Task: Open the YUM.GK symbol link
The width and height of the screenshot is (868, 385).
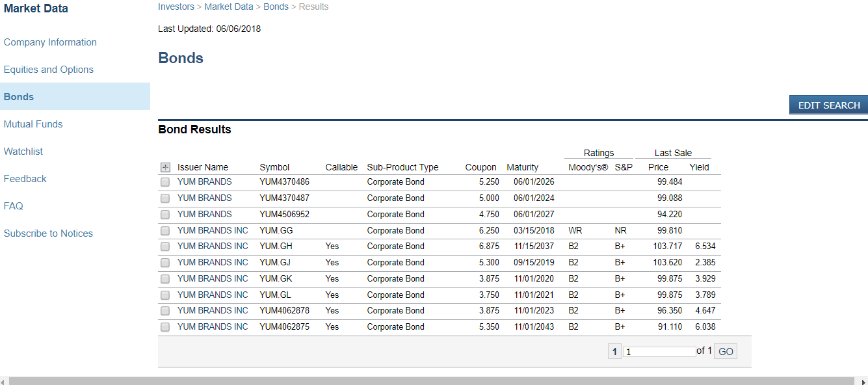Action: 276,278
